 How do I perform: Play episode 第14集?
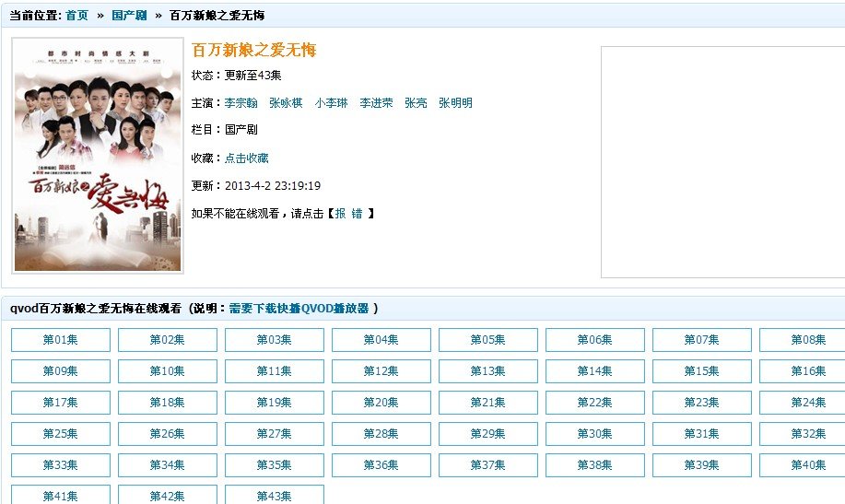click(595, 371)
